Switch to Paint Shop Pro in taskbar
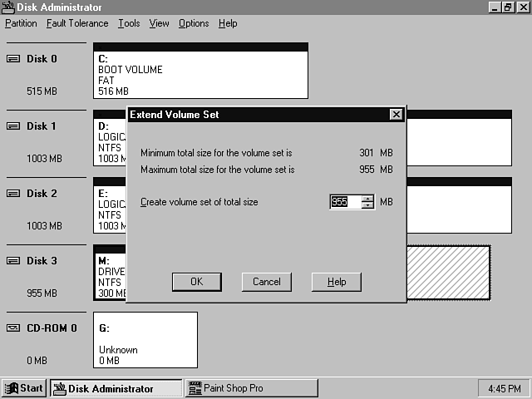Image resolution: width=532 pixels, height=399 pixels. [251, 388]
